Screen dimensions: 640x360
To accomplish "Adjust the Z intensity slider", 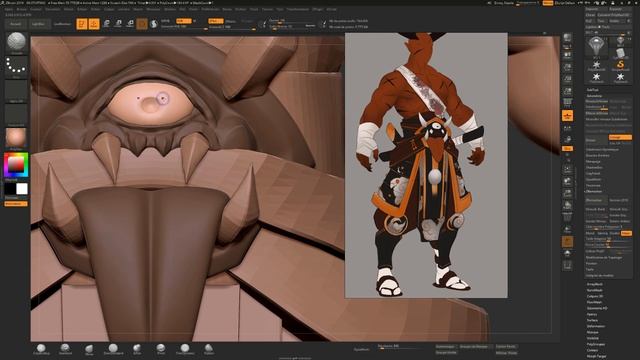I will click(232, 27).
